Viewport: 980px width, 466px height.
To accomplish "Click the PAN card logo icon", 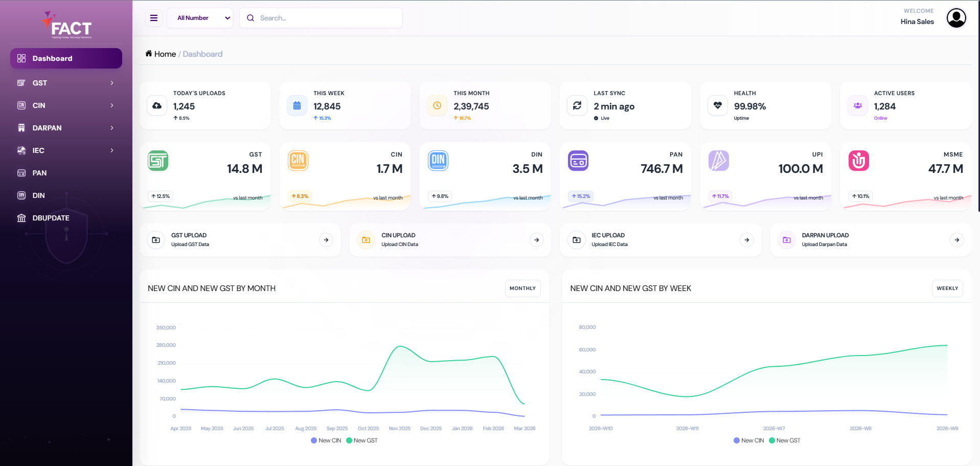I will (578, 161).
